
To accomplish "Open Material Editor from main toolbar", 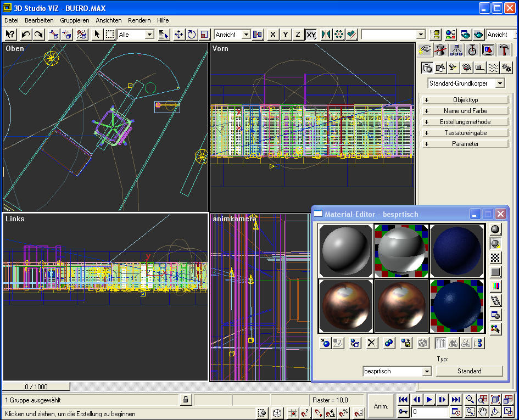I will (450, 35).
